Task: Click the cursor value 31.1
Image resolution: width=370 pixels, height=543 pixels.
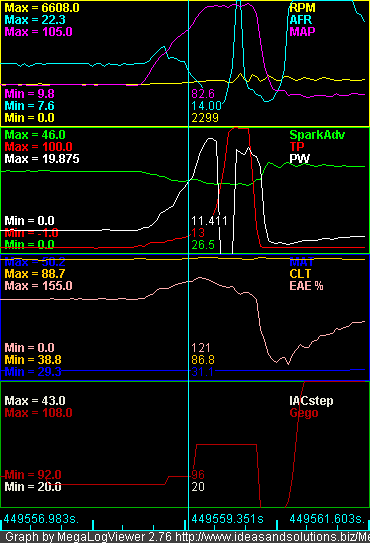Action: click(203, 372)
